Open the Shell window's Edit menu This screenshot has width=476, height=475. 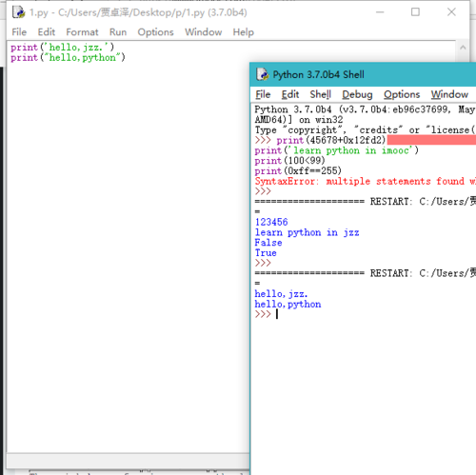pyautogui.click(x=290, y=94)
